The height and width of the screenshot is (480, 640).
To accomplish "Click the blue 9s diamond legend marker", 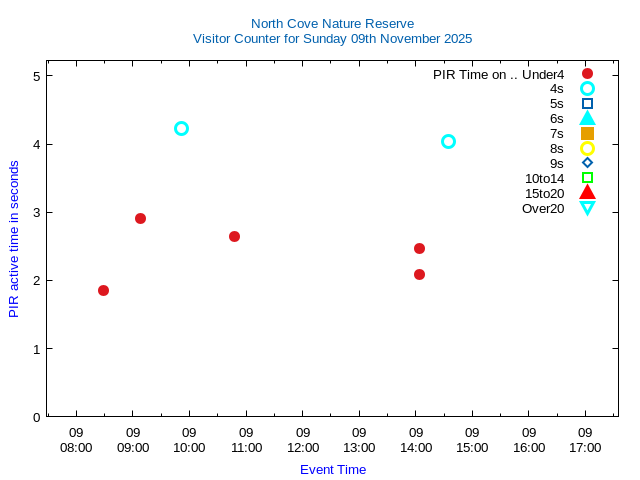I will (587, 163).
